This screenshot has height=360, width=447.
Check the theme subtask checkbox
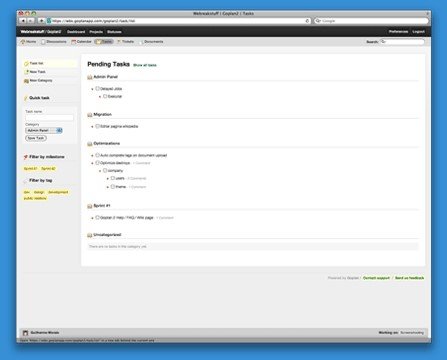coord(113,187)
